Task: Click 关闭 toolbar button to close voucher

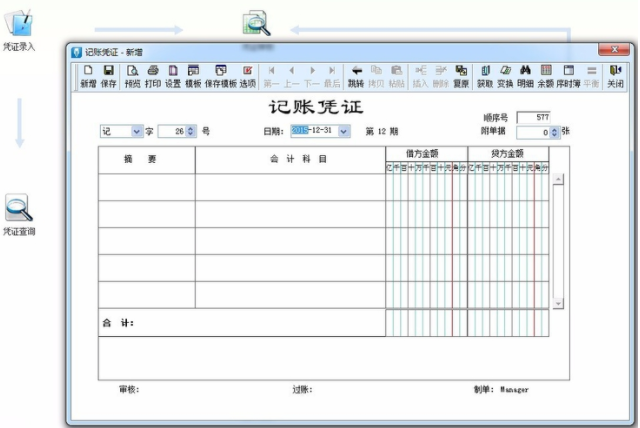Action: pyautogui.click(x=615, y=77)
